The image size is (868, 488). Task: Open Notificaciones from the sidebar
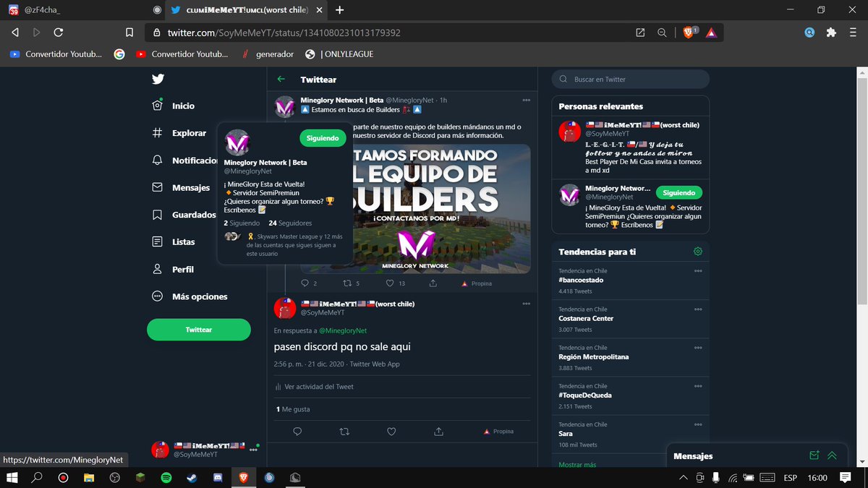(184, 160)
